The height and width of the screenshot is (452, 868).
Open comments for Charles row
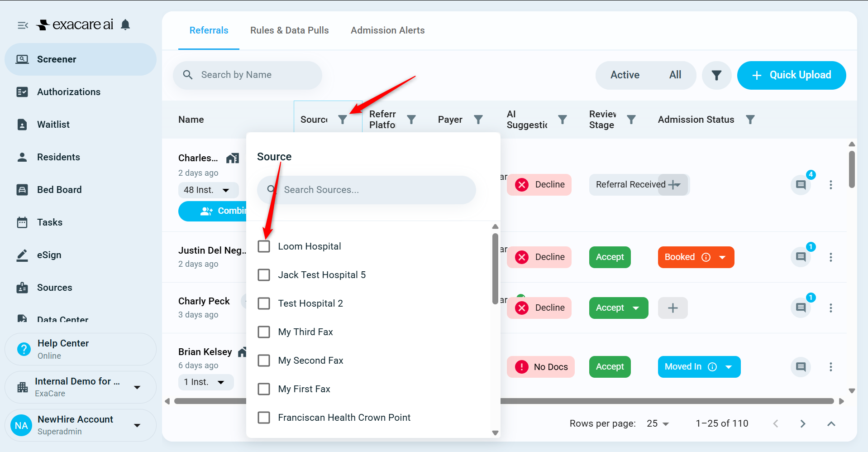coord(801,185)
